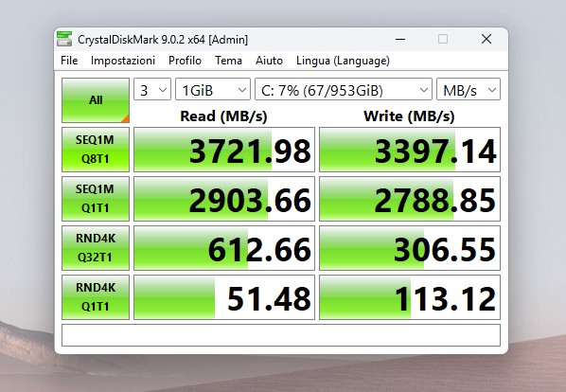The width and height of the screenshot is (566, 392).
Task: Click the 3397.14 write result
Action: click(x=410, y=150)
